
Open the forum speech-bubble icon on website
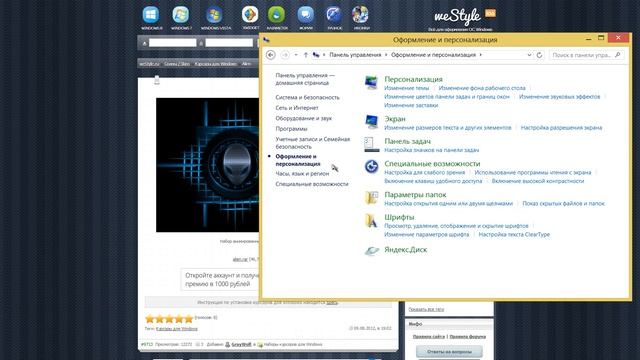[306, 15]
